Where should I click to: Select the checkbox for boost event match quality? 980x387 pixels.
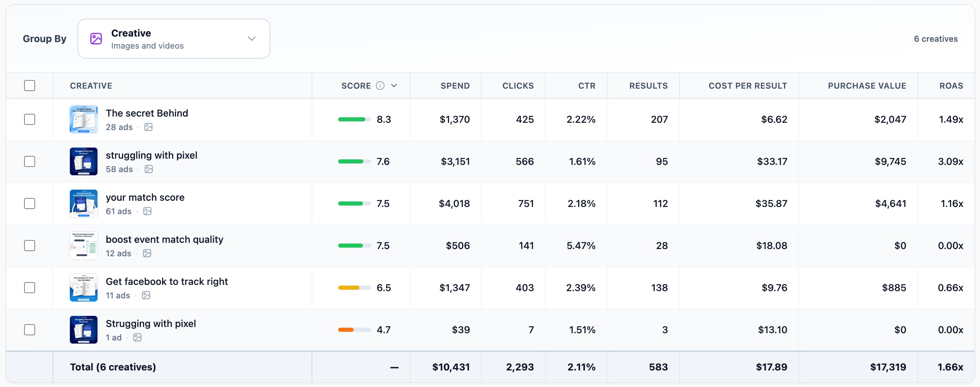coord(29,245)
